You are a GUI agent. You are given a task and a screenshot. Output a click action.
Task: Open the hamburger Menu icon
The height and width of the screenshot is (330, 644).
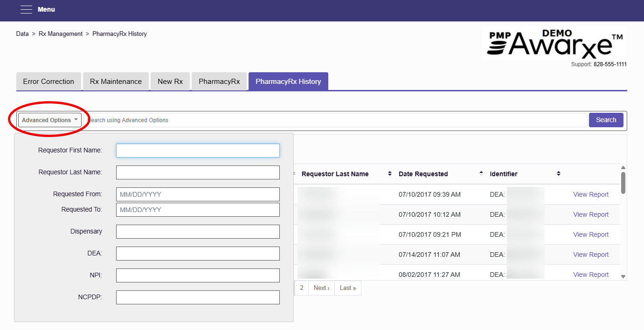26,9
